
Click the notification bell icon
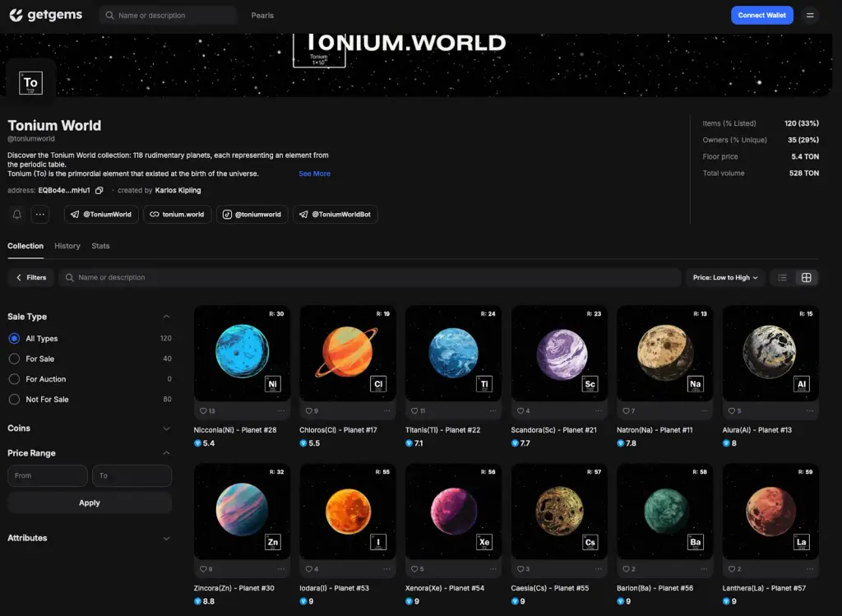point(17,215)
